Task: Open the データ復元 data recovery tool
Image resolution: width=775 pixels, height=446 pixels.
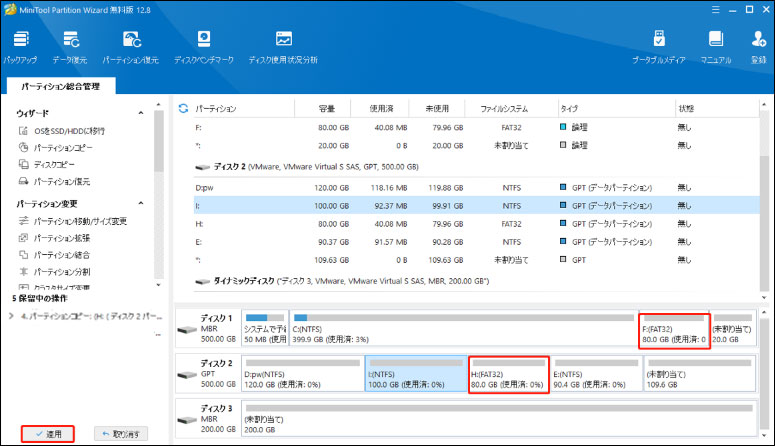Action: tap(70, 47)
